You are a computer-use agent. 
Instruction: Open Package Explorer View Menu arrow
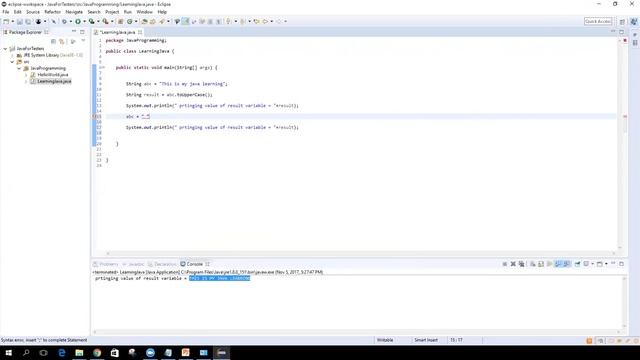pyautogui.click(x=83, y=41)
